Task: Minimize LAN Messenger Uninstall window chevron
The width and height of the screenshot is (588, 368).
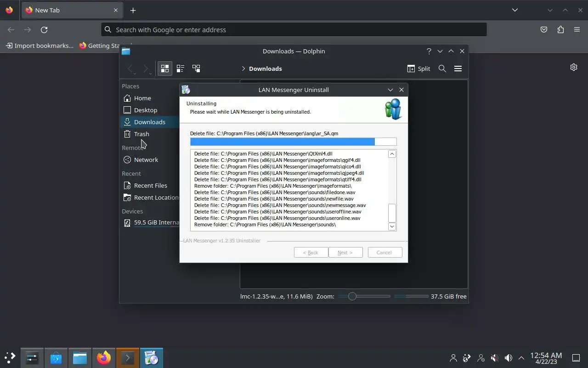Action: coord(390,90)
